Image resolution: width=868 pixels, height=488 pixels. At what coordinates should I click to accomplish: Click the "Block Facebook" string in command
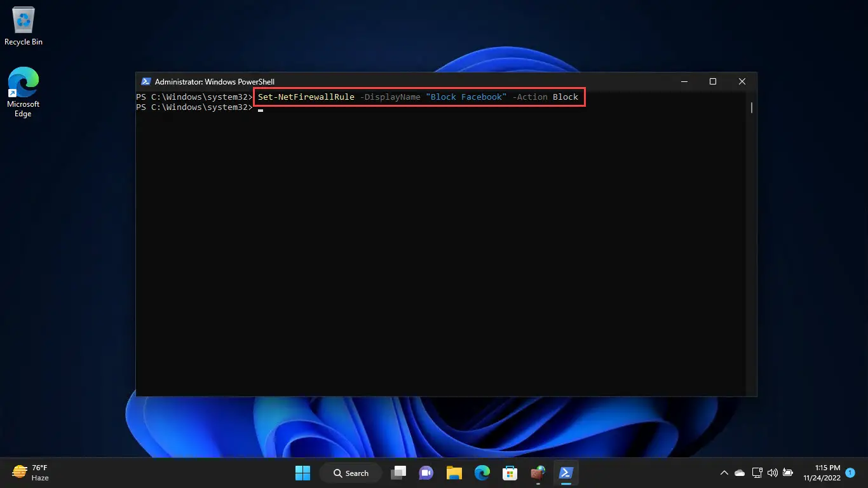tap(466, 97)
